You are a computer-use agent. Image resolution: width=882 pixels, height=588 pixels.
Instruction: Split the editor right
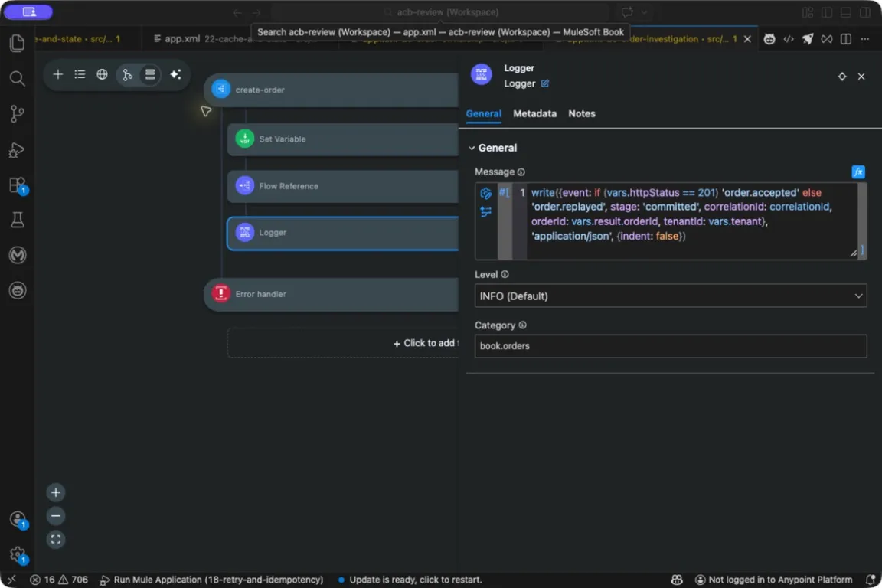(x=845, y=39)
